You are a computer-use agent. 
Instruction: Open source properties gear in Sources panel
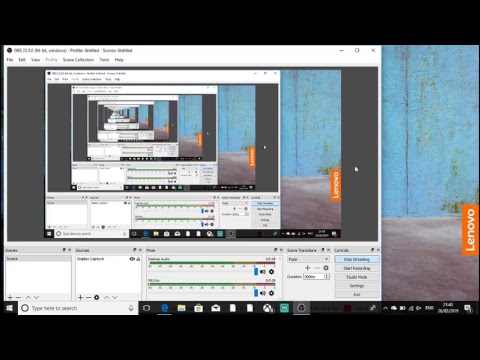(97, 297)
